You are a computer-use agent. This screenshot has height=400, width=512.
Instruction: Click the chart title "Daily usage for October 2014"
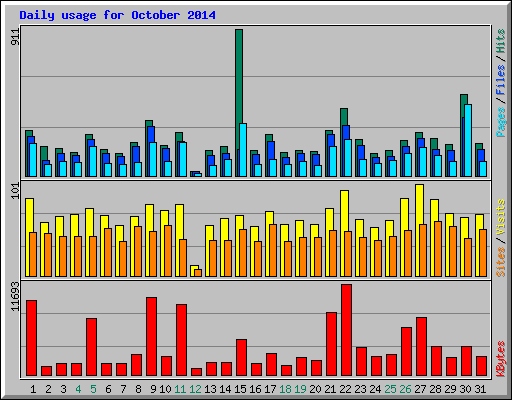tap(117, 15)
